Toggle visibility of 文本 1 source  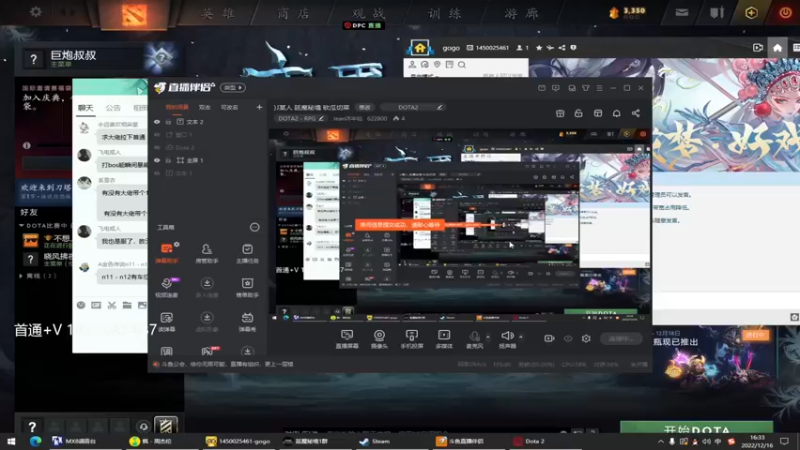[157, 173]
